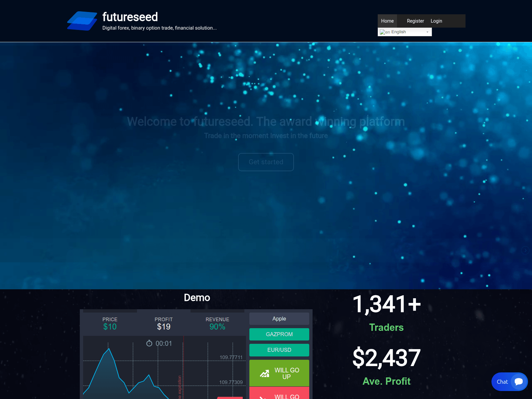This screenshot has width=532, height=399.
Task: Click the $10 price value
Action: pos(110,327)
